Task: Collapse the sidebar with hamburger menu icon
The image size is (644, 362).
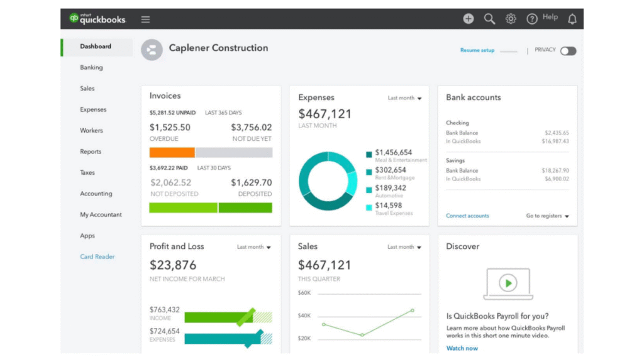Action: click(145, 19)
